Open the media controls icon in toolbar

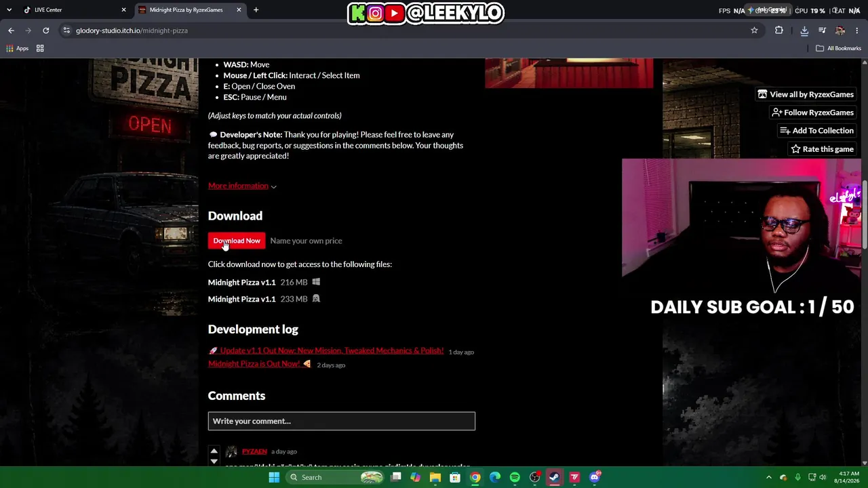[x=822, y=30]
